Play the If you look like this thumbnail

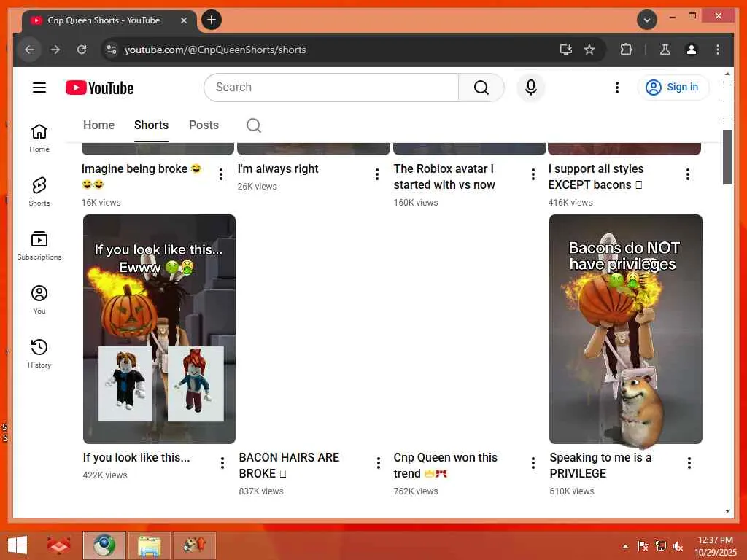pos(159,329)
